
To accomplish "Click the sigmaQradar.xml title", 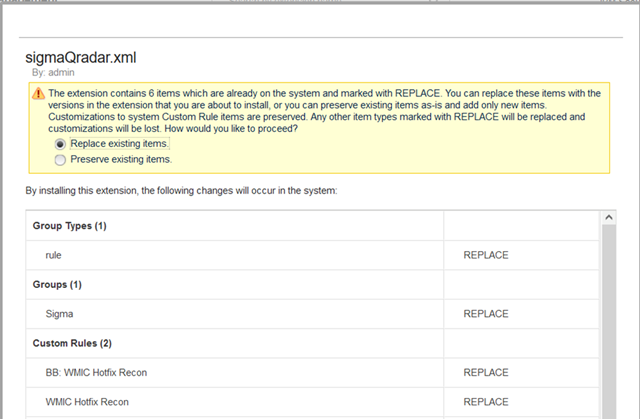I will 81,58.
